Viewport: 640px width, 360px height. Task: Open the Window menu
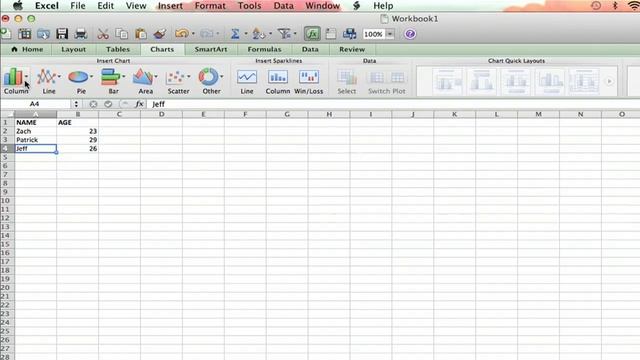(x=322, y=6)
